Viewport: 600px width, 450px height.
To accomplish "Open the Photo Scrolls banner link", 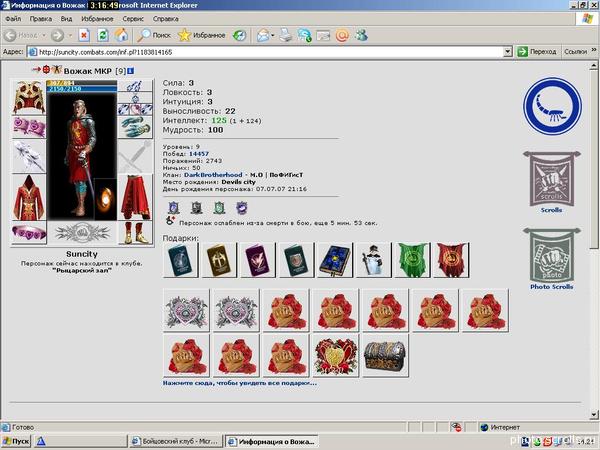I will [x=551, y=259].
